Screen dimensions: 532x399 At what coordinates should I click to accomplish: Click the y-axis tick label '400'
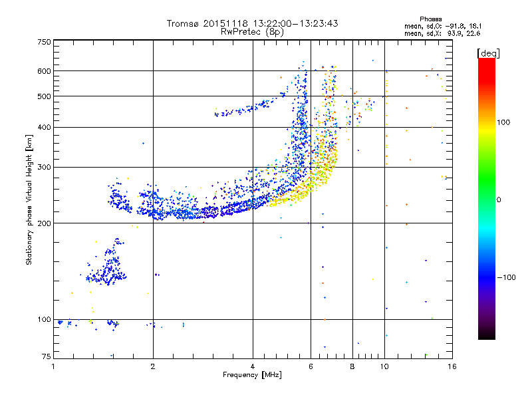tap(44, 128)
